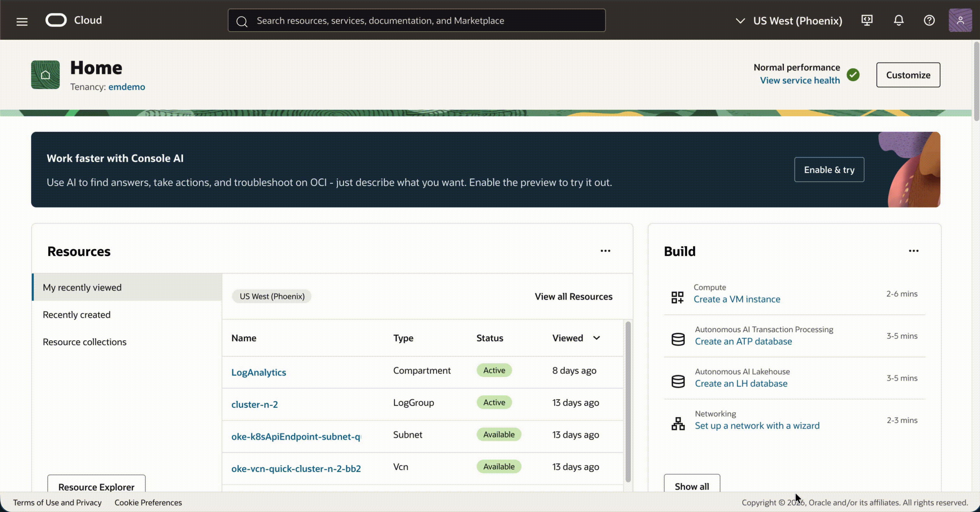Select the My recently viewed tab
The image size is (980, 512).
pyautogui.click(x=127, y=287)
